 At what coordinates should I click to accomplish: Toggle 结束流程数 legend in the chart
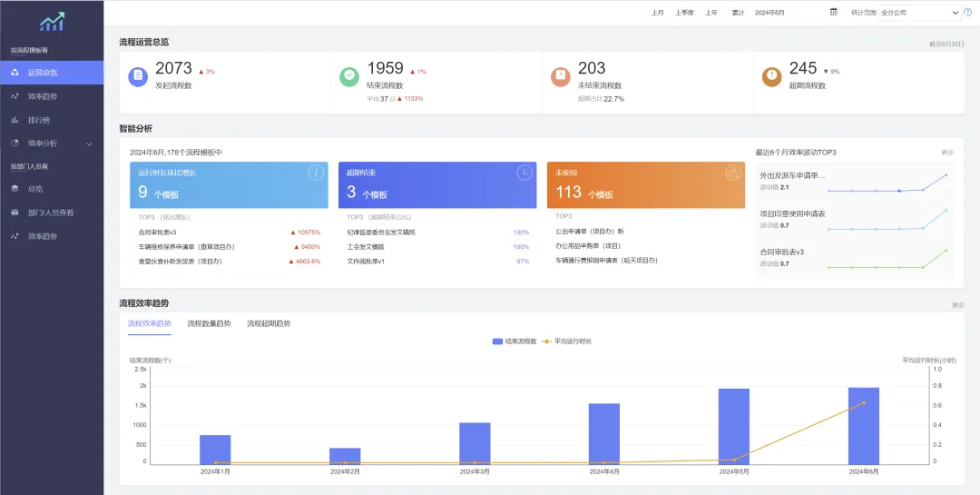point(514,342)
